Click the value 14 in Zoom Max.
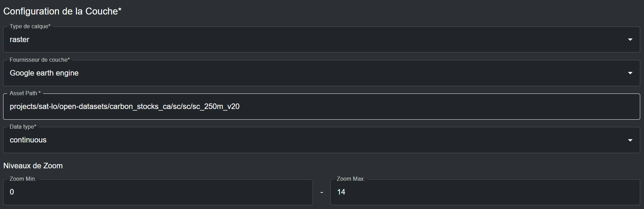Screen dimensions: 644x209 (x=341, y=192)
